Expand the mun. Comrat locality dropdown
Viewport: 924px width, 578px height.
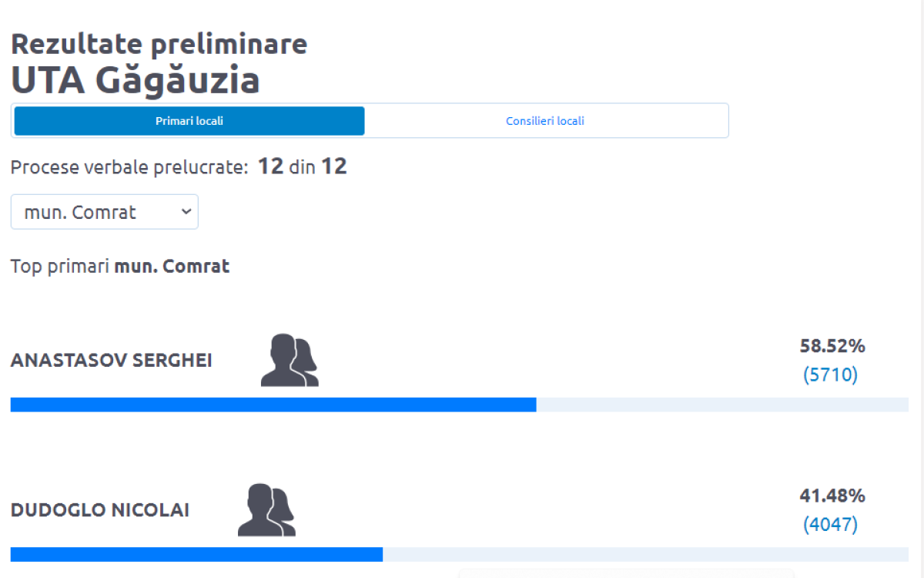105,212
